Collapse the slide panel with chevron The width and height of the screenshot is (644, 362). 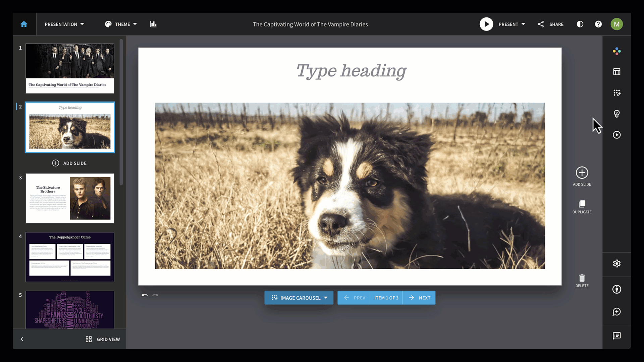click(22, 339)
